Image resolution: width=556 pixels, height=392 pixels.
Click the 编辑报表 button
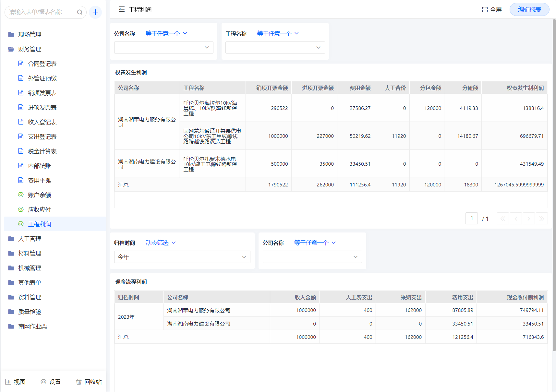tap(529, 9)
